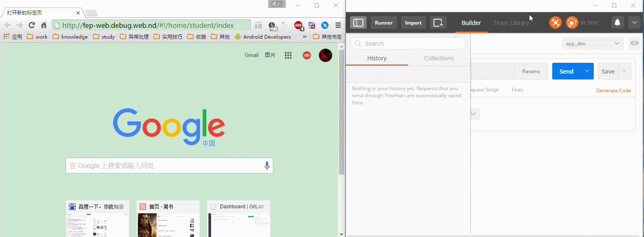
Task: Open the Tests tab in the request builder
Action: point(517,90)
